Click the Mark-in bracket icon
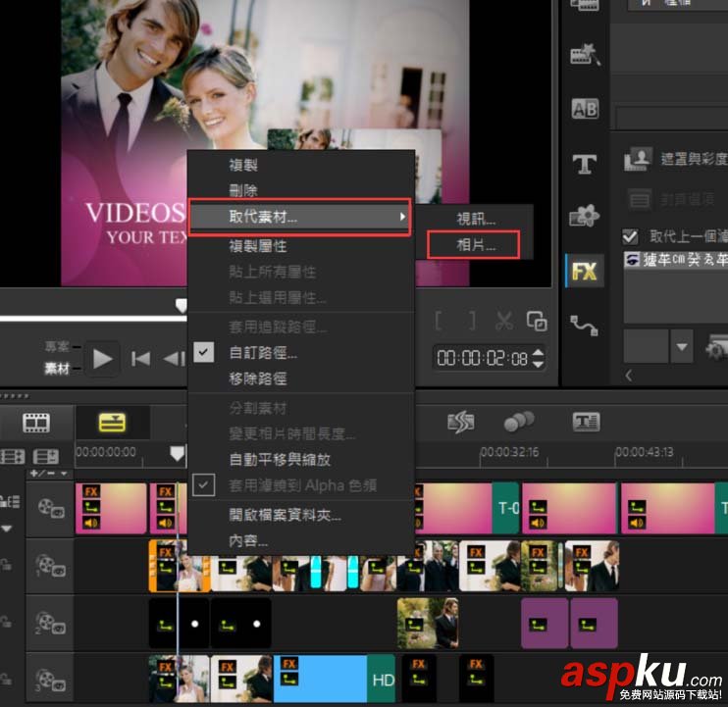The image size is (728, 707). point(439,321)
